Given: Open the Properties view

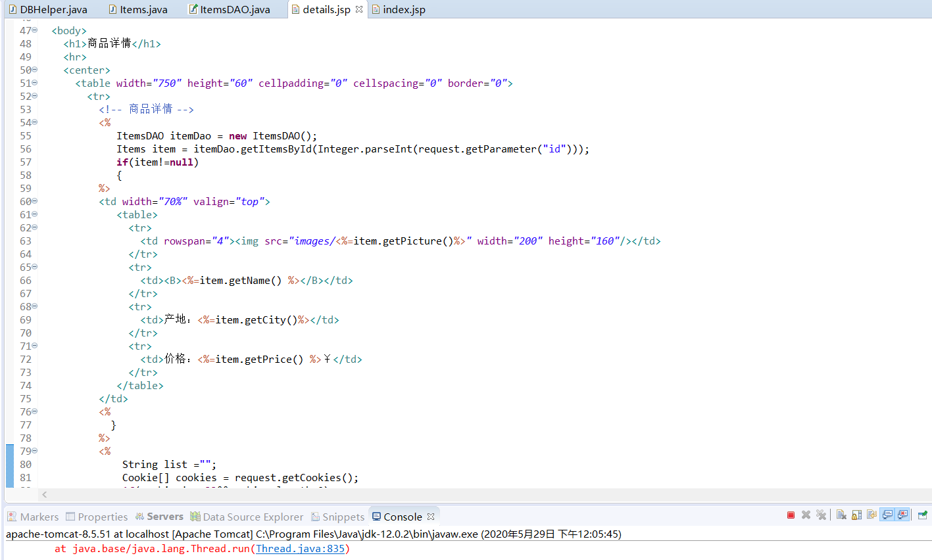Looking at the screenshot, I should coord(97,517).
